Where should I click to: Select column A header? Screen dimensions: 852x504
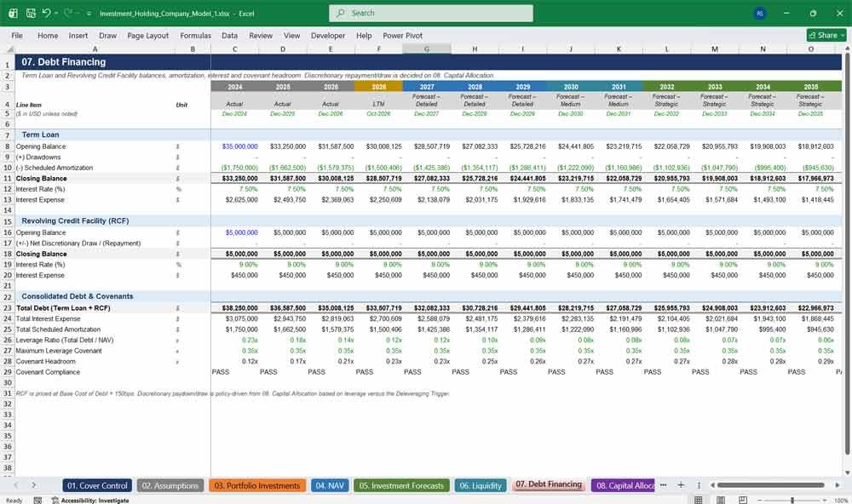pyautogui.click(x=95, y=49)
